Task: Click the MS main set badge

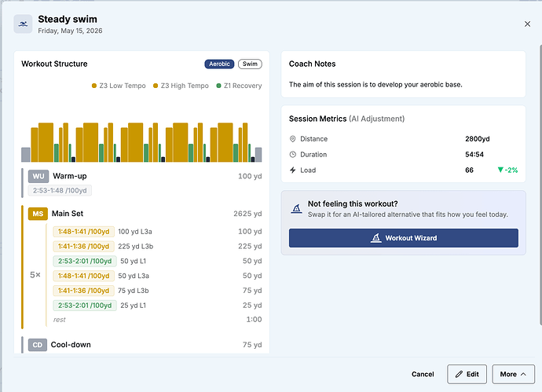Action: click(38, 214)
